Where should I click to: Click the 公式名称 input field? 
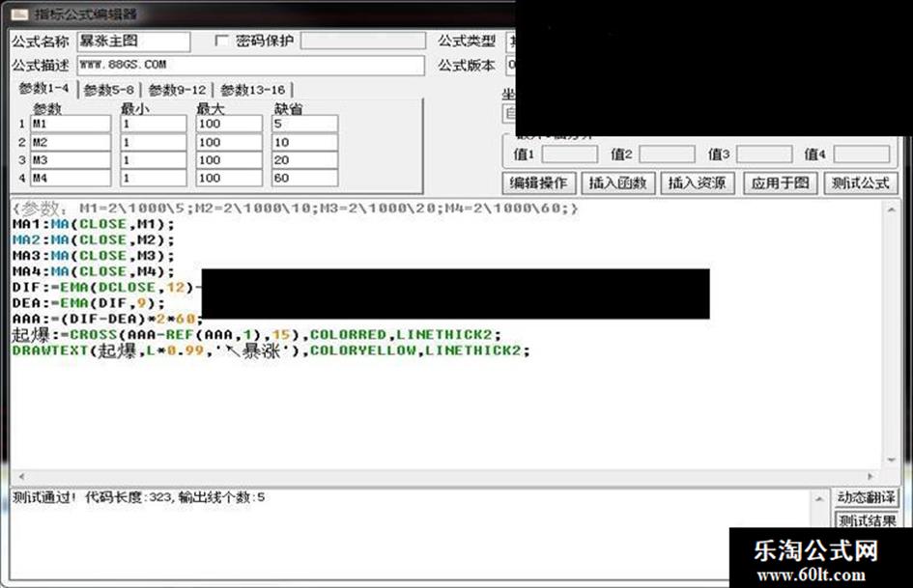click(x=133, y=42)
